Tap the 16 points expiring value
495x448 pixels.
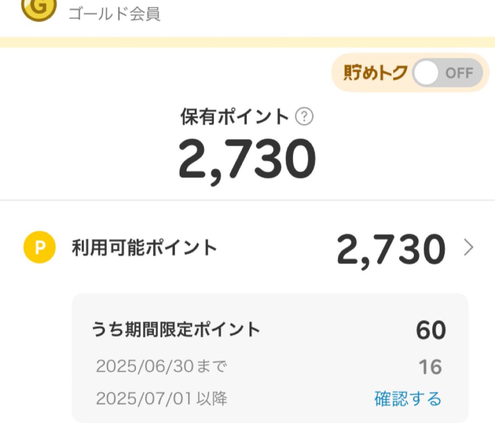[x=430, y=367]
